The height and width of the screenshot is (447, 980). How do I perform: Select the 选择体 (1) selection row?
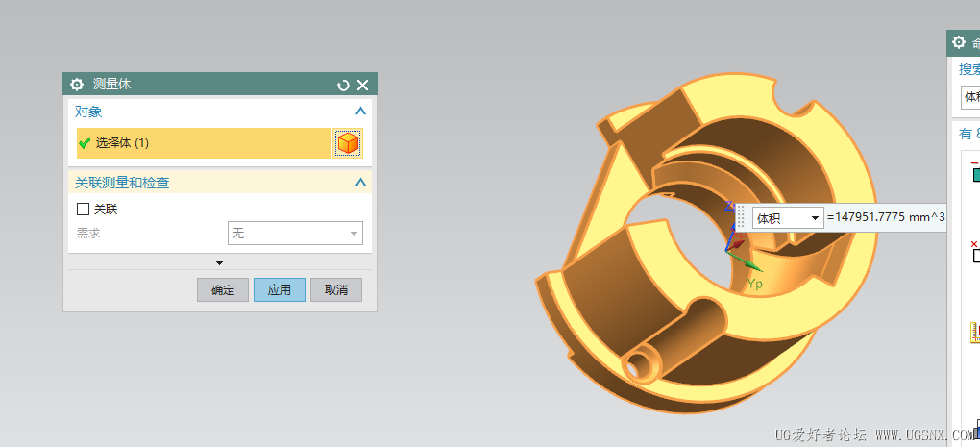[204, 143]
